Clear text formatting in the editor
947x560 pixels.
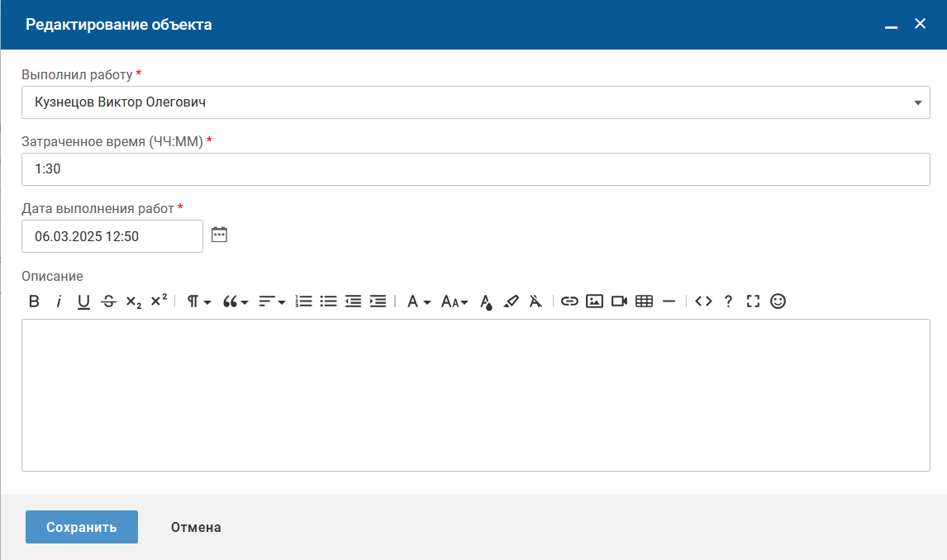pos(535,301)
